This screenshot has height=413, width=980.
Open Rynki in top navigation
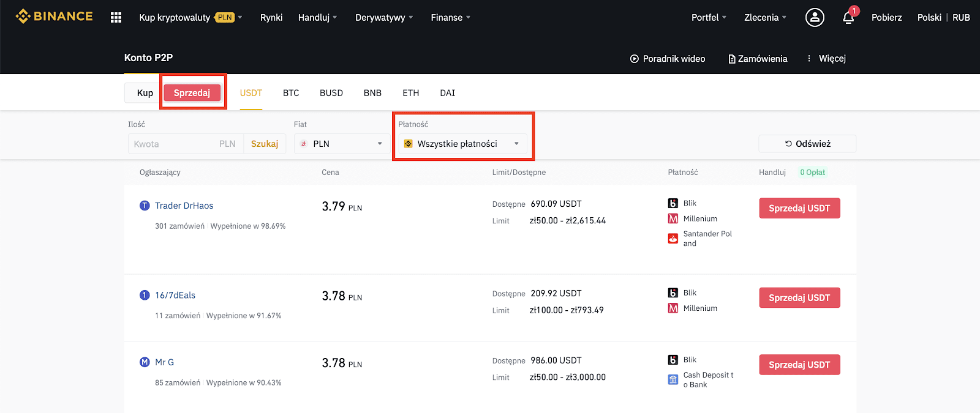(x=271, y=17)
